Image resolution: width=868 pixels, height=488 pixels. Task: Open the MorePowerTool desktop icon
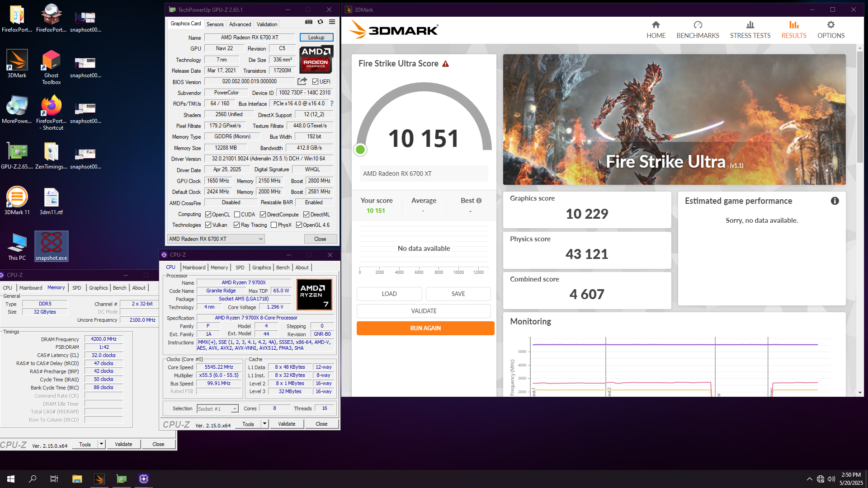[17, 109]
